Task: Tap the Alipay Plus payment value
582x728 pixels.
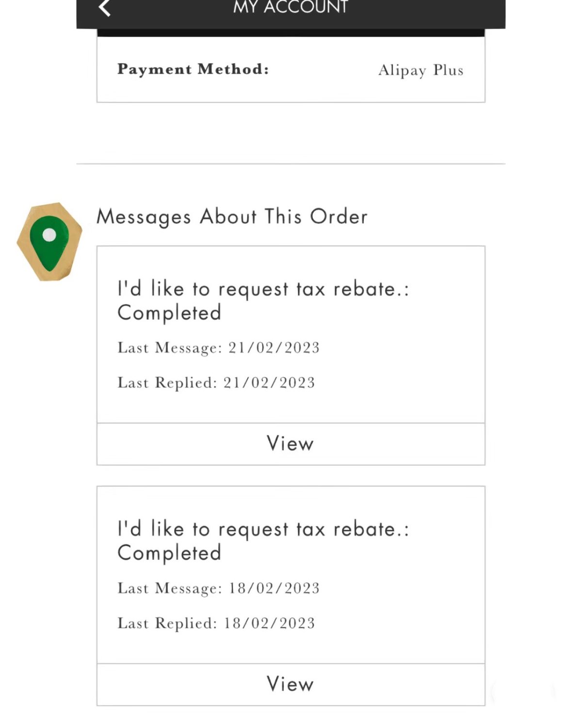Action: point(421,70)
